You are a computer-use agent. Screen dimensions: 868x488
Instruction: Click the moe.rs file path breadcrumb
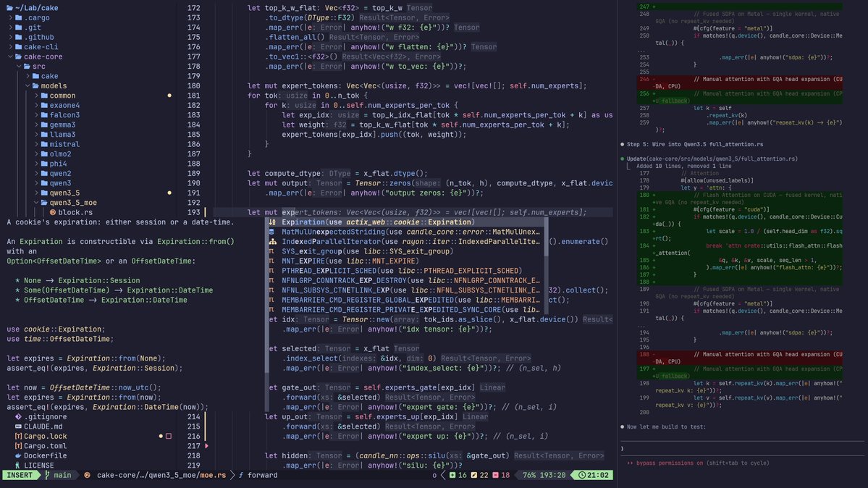[161, 475]
